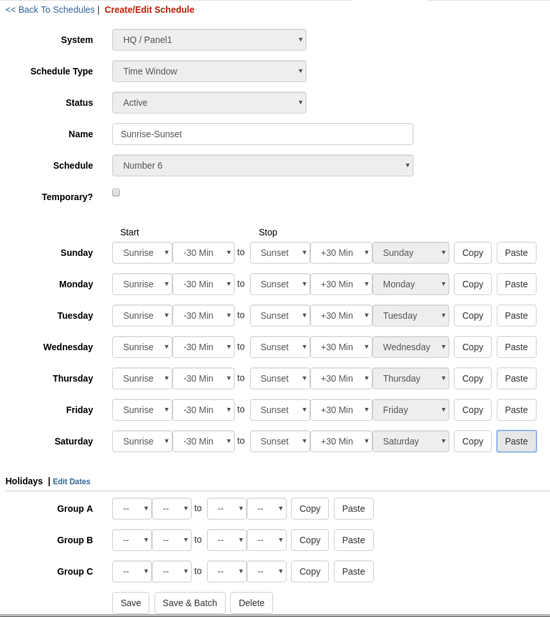The height and width of the screenshot is (617, 550).
Task: Copy the Sunday time window
Action: click(x=472, y=253)
